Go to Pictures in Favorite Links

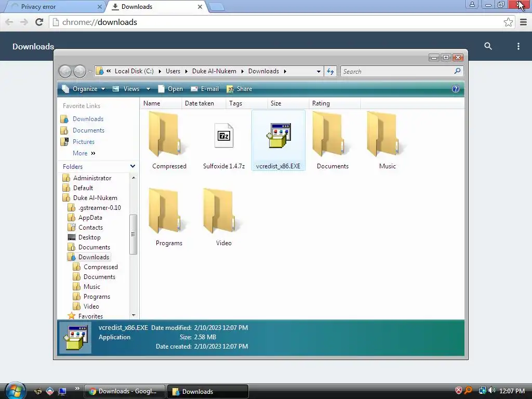pyautogui.click(x=84, y=142)
